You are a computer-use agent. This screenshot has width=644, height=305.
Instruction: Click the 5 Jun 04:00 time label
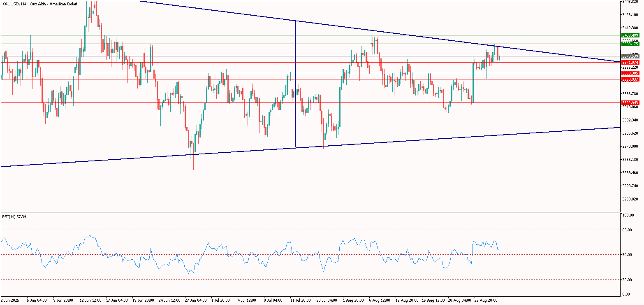[37, 300]
